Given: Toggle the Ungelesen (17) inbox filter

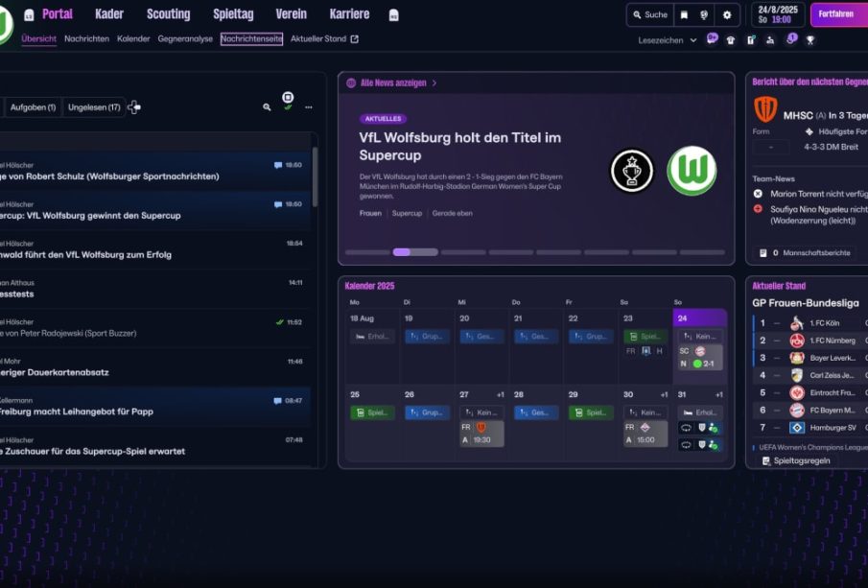Looking at the screenshot, I should click(94, 107).
